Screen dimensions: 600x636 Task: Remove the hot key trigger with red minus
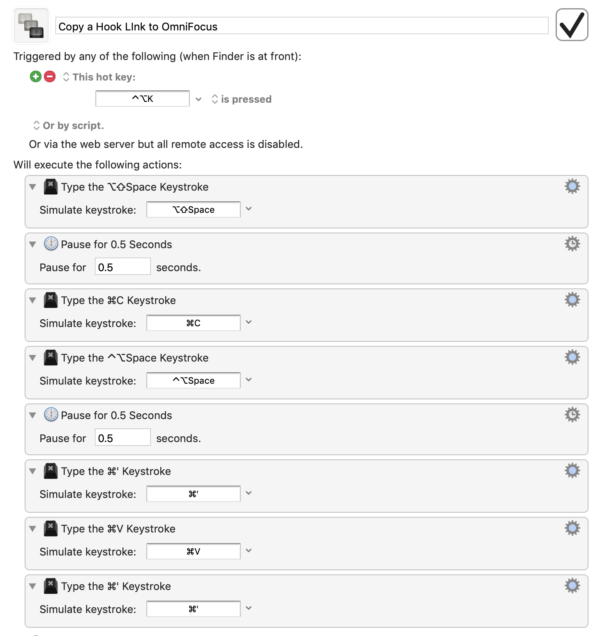coord(50,77)
